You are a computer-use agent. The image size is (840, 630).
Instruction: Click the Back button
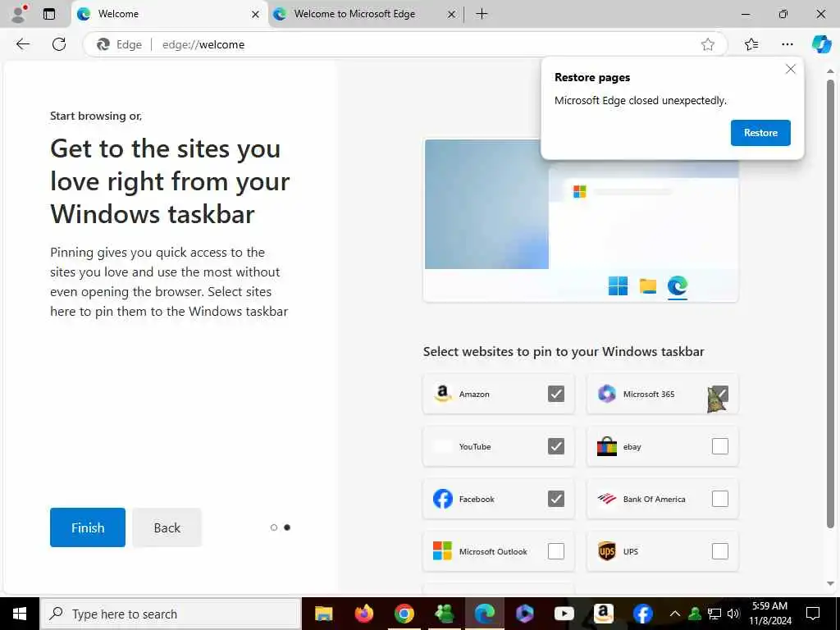pyautogui.click(x=167, y=527)
